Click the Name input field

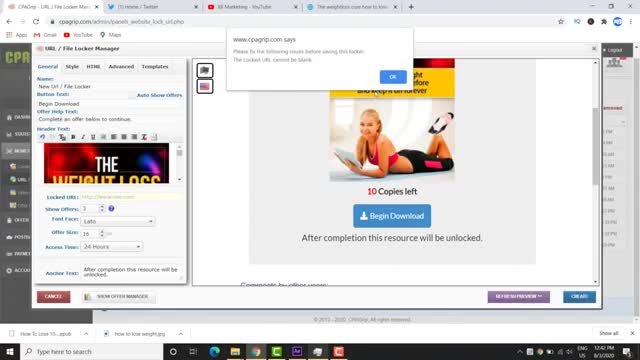click(110, 87)
